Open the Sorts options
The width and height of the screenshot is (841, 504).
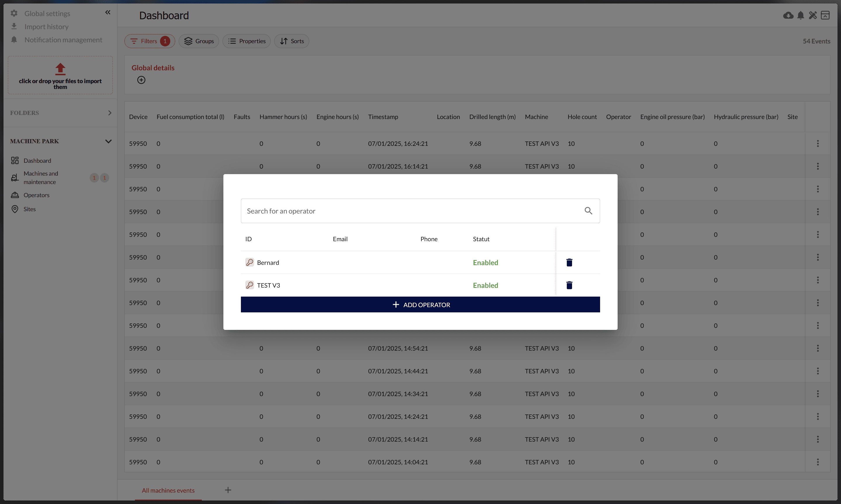coord(291,41)
